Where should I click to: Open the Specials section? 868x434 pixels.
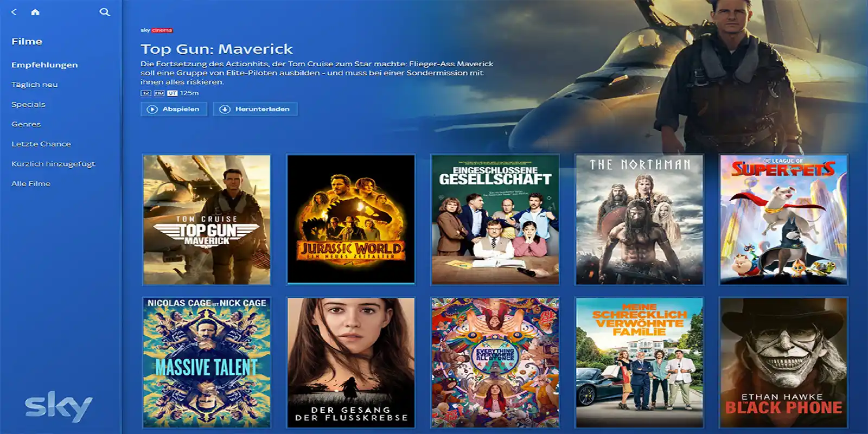tap(28, 104)
